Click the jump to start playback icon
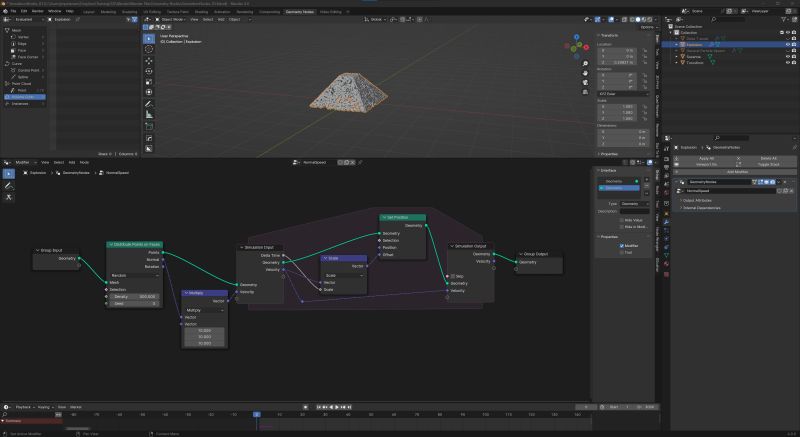The height and width of the screenshot is (437, 800). tap(319, 407)
